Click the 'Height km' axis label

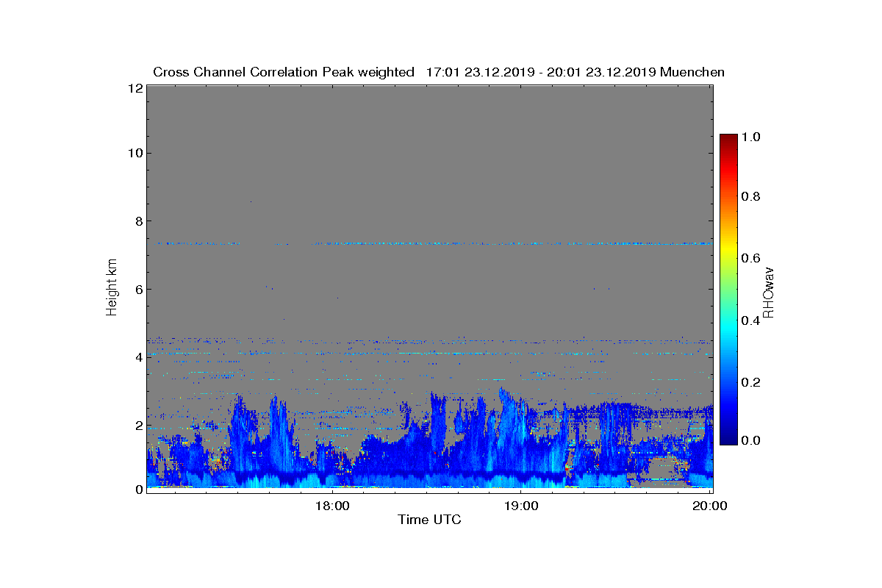click(x=112, y=289)
